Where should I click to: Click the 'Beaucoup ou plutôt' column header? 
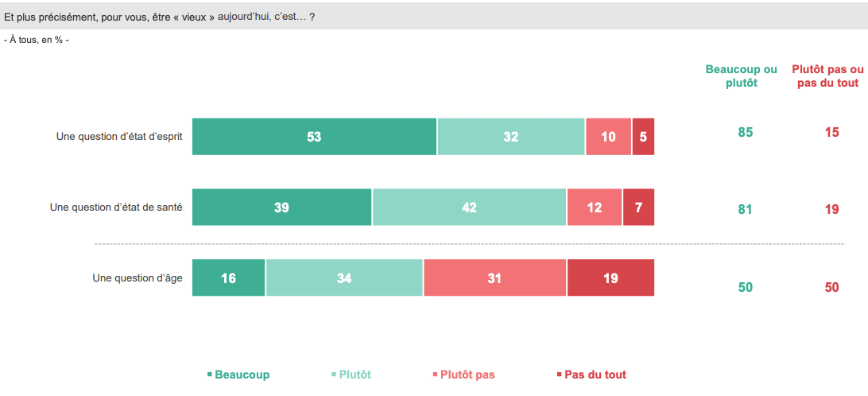tap(742, 76)
